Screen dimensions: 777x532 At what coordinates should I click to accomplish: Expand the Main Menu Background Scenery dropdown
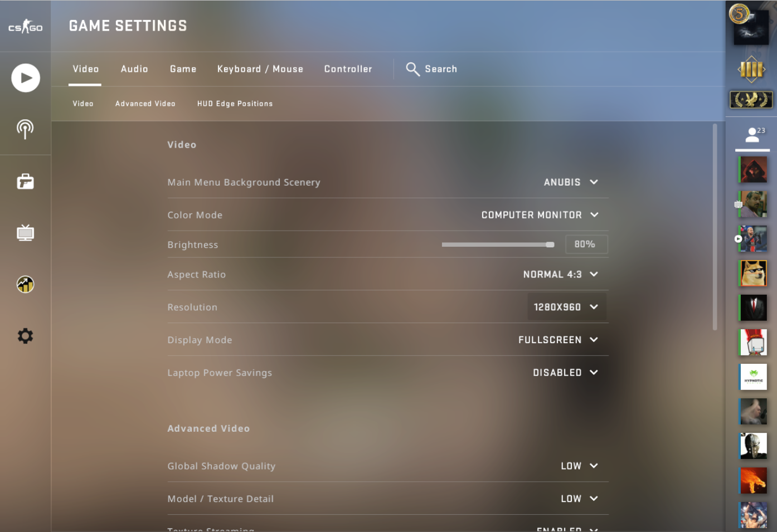coord(571,182)
